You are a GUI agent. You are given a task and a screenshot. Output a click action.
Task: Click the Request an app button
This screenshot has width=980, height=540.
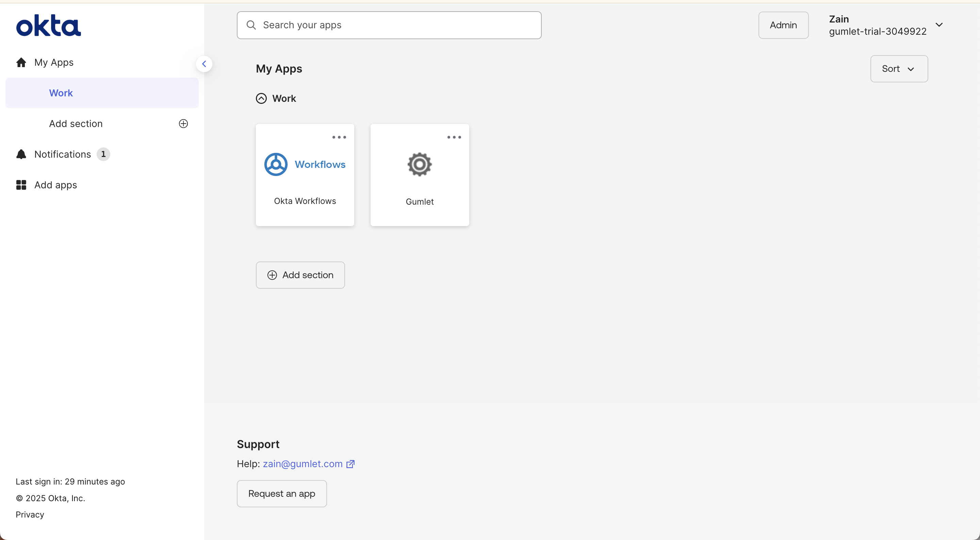[x=281, y=494]
